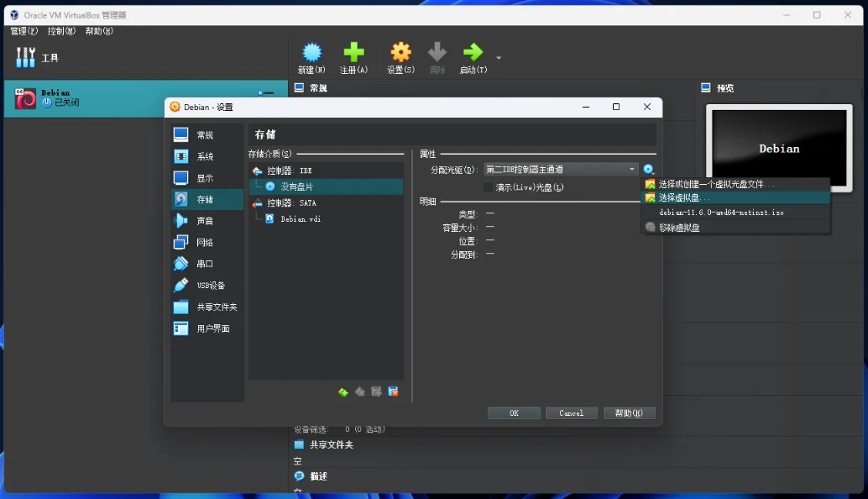Open the 工具 (Tools) icon in sidebar
Viewport: 868px width, 499px height.
click(x=25, y=57)
